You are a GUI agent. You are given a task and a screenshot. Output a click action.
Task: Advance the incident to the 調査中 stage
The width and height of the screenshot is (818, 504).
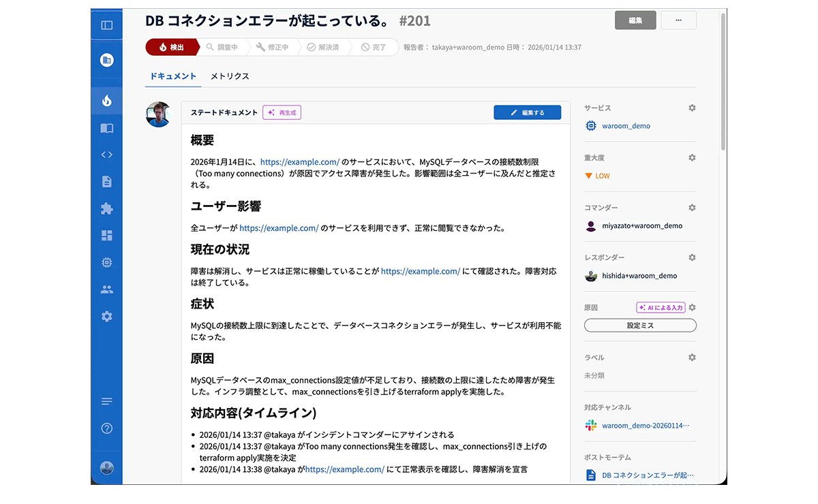click(225, 47)
